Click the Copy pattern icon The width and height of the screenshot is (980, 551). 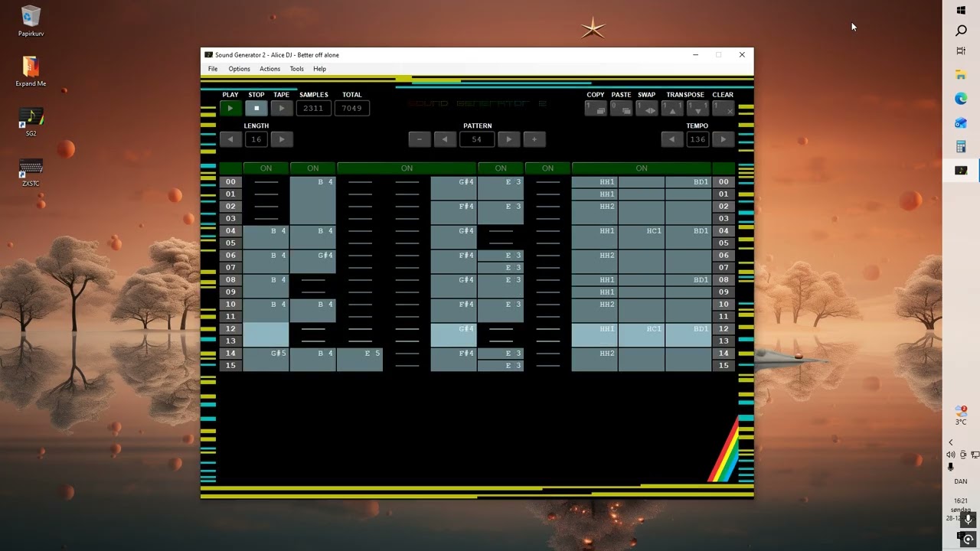pyautogui.click(x=596, y=109)
